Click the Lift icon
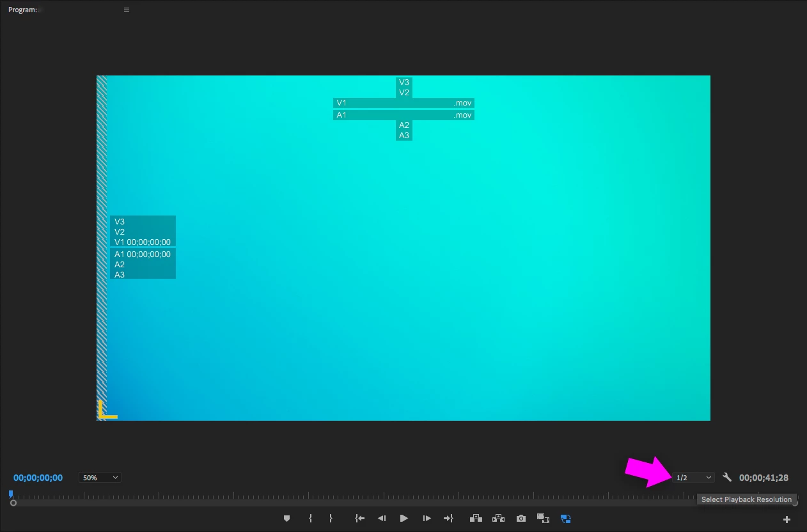The width and height of the screenshot is (807, 532). [476, 519]
